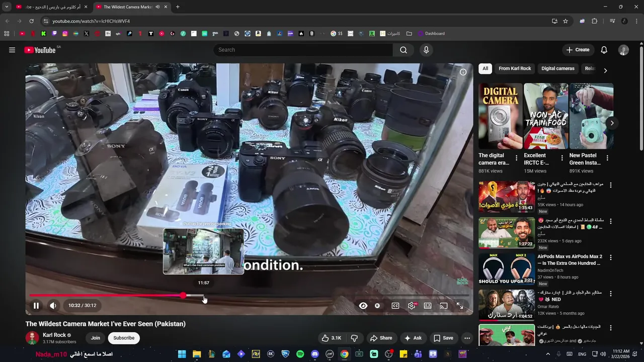Open the 1:27:22 video thumbnail
The width and height of the screenshot is (644, 362).
pyautogui.click(x=507, y=233)
